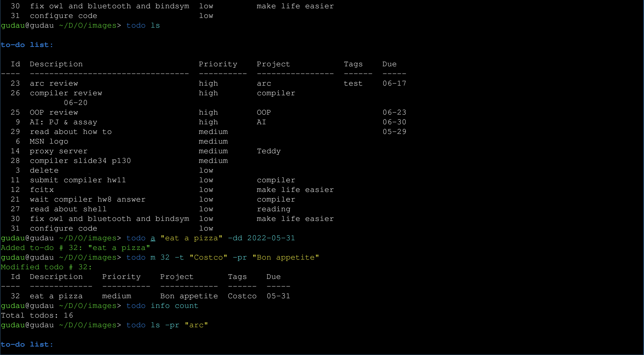Click the 'Costco' tag in result table
The width and height of the screenshot is (644, 355).
click(242, 296)
